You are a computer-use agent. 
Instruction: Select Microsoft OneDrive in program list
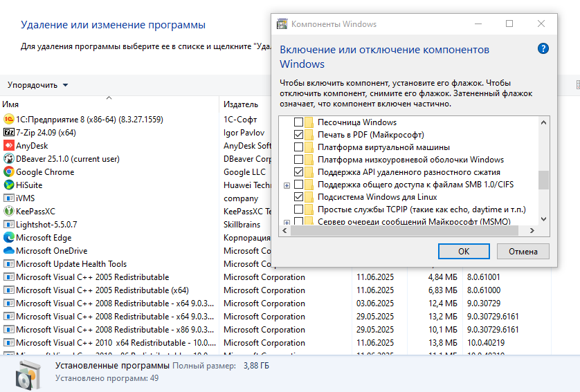pyautogui.click(x=51, y=251)
